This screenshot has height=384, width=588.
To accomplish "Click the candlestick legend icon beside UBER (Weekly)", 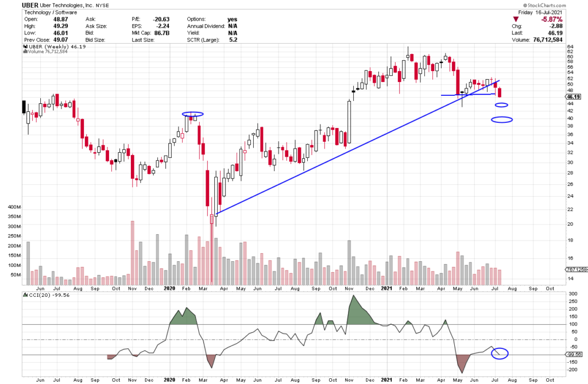I will click(25, 46).
